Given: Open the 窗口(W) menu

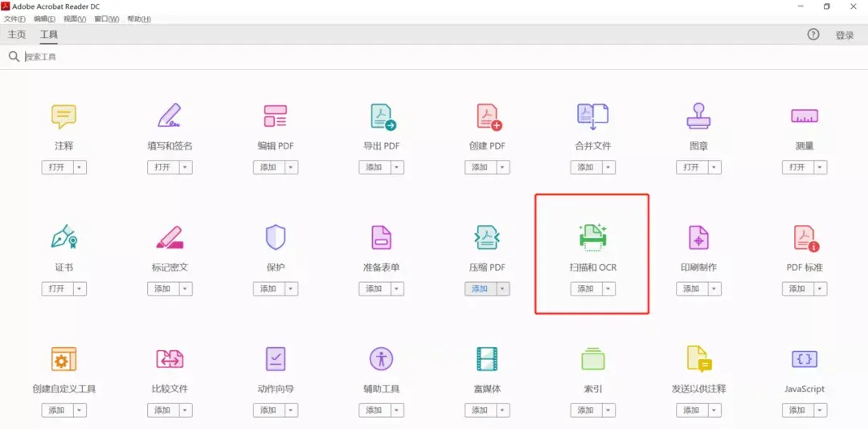Looking at the screenshot, I should pos(106,18).
